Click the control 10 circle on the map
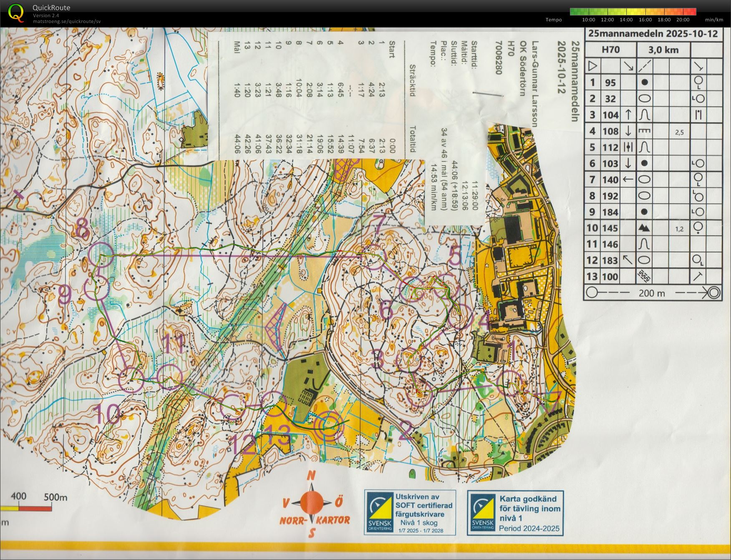This screenshot has width=731, height=560. pyautogui.click(x=131, y=380)
